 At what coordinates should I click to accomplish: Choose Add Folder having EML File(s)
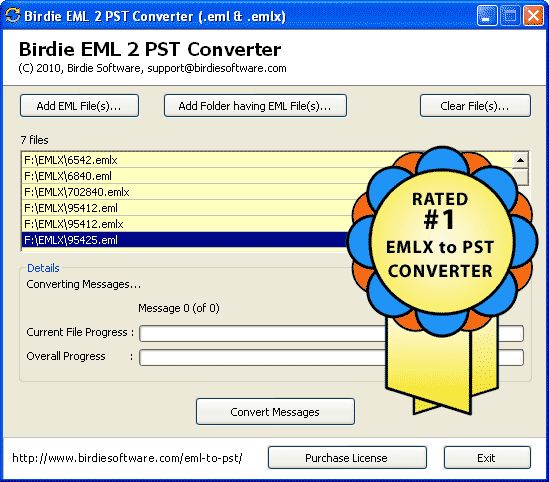coord(255,106)
